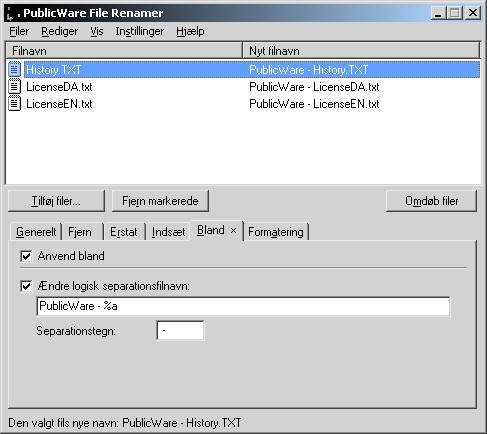Click the Fjern markerede button

(x=160, y=201)
